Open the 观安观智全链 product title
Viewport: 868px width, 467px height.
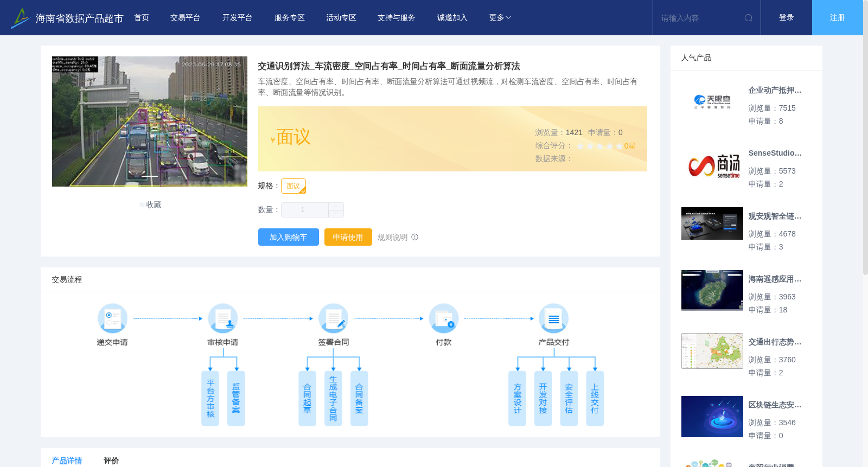click(x=775, y=216)
